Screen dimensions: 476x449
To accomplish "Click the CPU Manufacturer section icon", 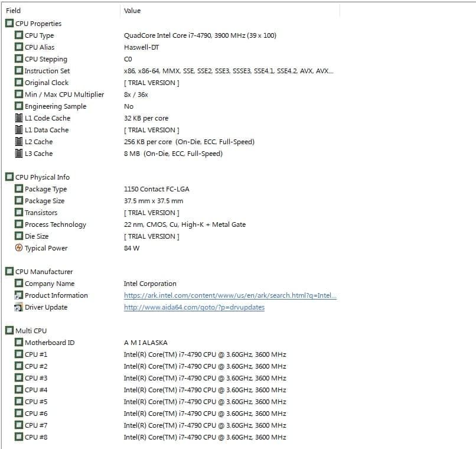I will [x=9, y=271].
